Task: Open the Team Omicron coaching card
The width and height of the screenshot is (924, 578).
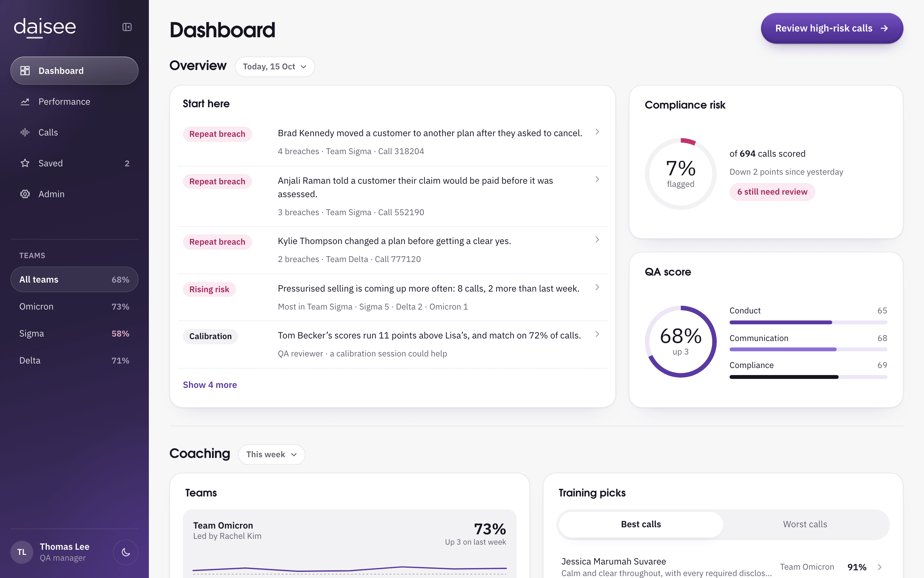Action: 350,544
